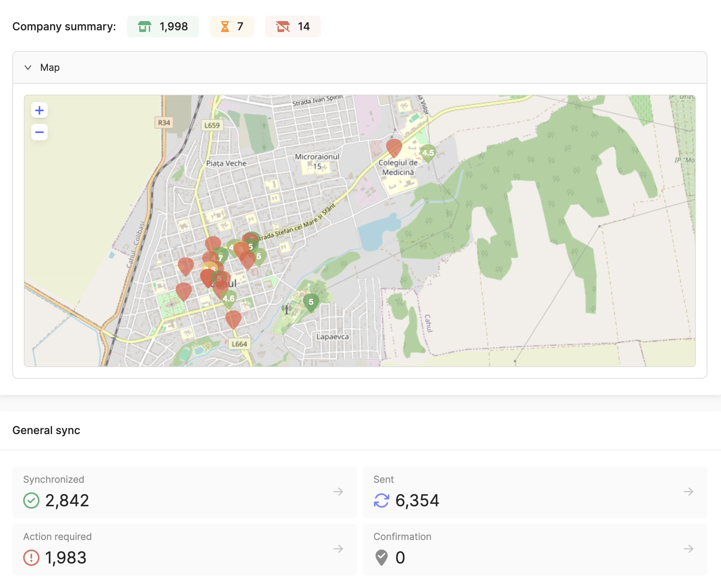
Task: Click the Lapaevca label on map
Action: tap(333, 337)
